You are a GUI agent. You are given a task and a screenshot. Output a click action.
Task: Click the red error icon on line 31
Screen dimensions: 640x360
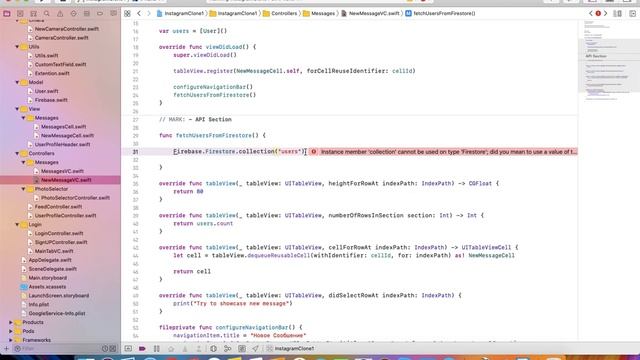click(313, 152)
